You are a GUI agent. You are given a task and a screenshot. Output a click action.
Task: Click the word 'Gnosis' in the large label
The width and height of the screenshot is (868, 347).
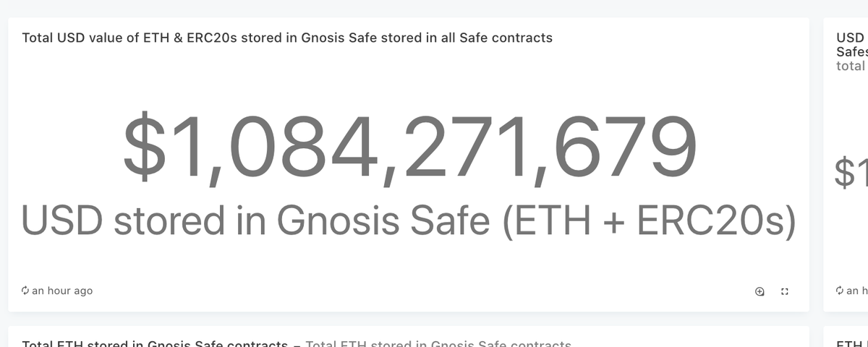339,220
